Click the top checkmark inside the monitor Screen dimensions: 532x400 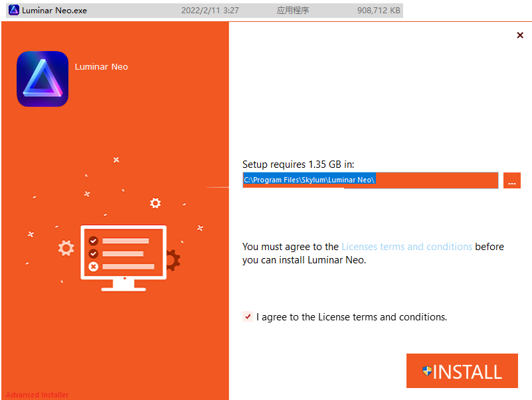tap(94, 241)
